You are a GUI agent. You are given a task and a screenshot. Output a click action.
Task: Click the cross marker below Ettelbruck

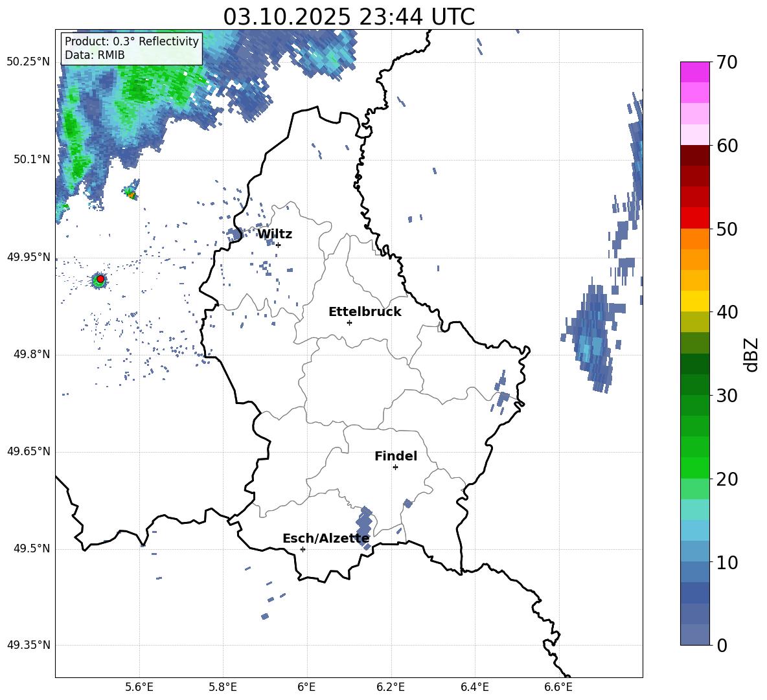349,322
